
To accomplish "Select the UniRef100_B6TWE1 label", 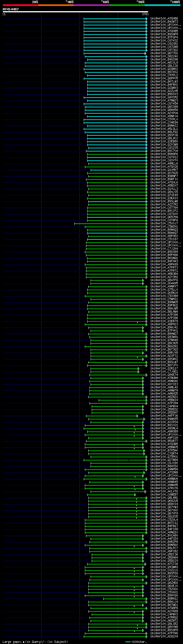I will (164, 605).
